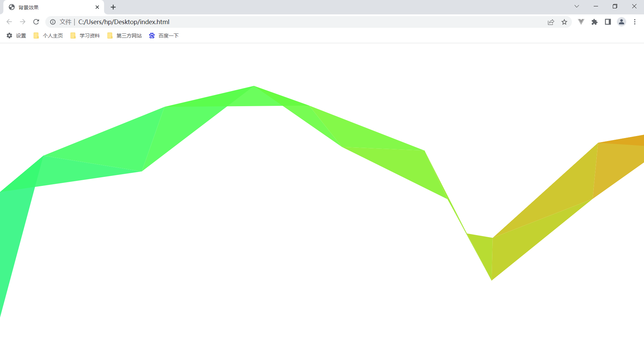
Task: Open the 学习资料 bookmarks folder
Action: pos(85,36)
